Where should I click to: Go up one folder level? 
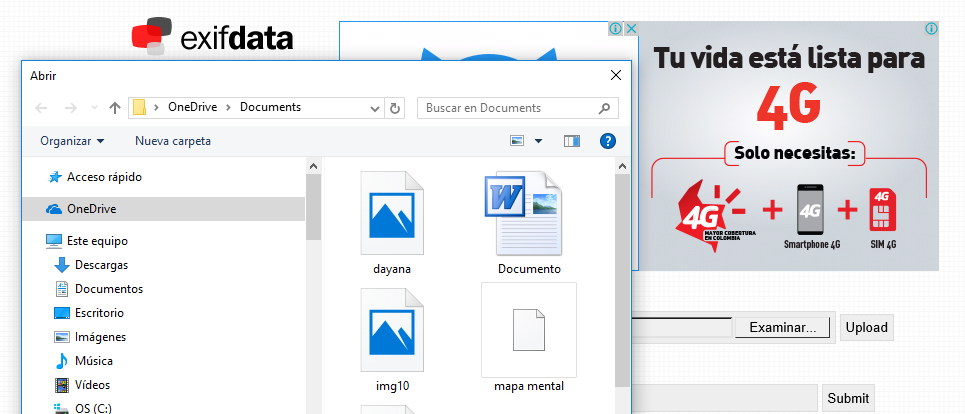click(x=114, y=108)
